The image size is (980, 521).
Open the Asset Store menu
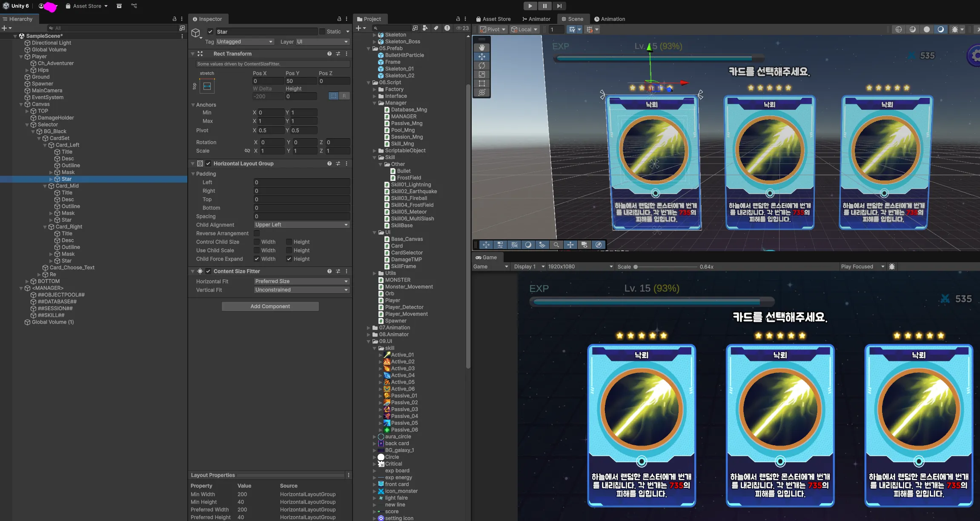87,6
